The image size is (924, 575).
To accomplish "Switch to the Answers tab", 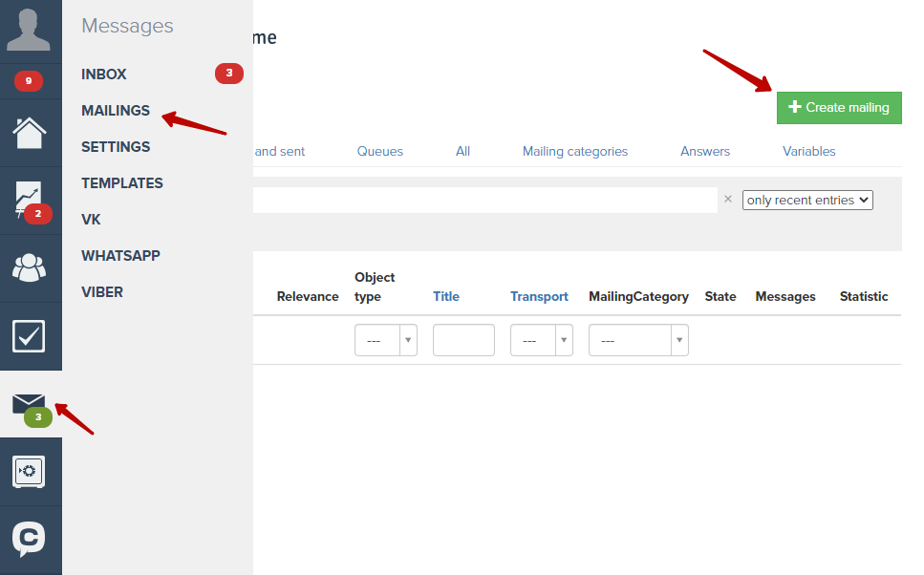I will click(x=705, y=152).
